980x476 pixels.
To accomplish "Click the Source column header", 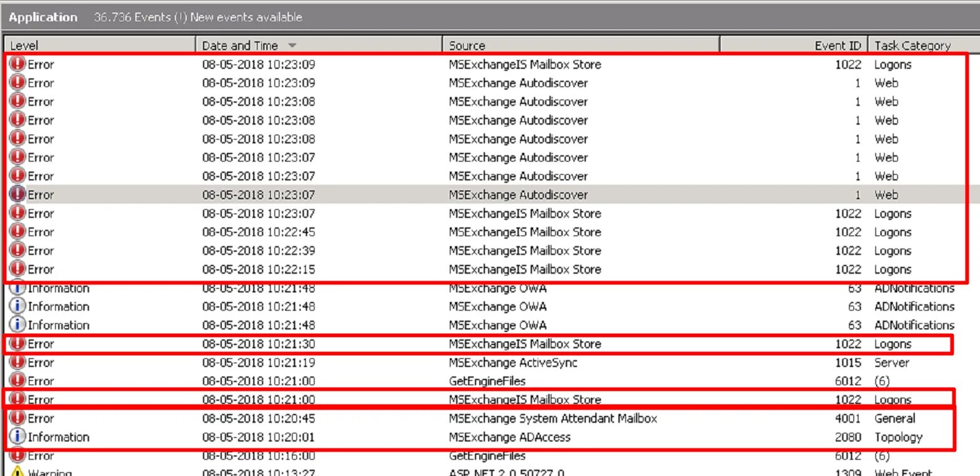I will coord(581,45).
